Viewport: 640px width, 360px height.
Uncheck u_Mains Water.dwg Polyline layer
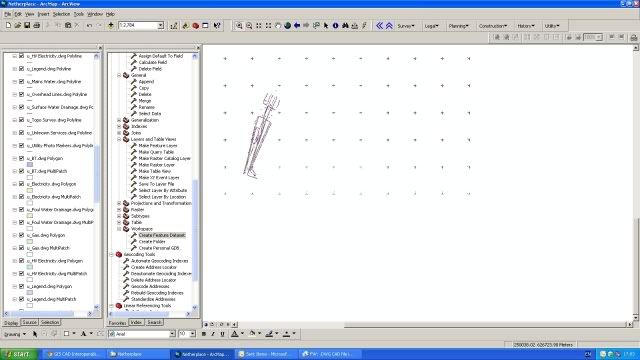22,81
